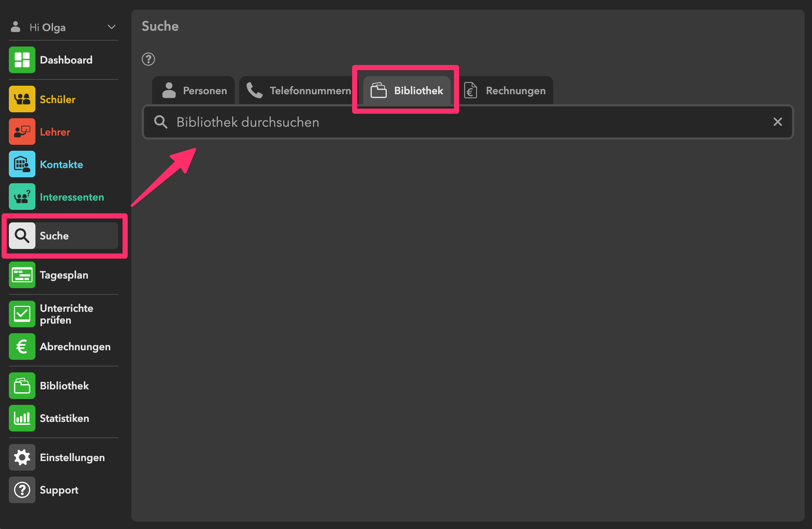Switch to the Telefonnummern tab
The height and width of the screenshot is (529, 812).
pos(298,91)
